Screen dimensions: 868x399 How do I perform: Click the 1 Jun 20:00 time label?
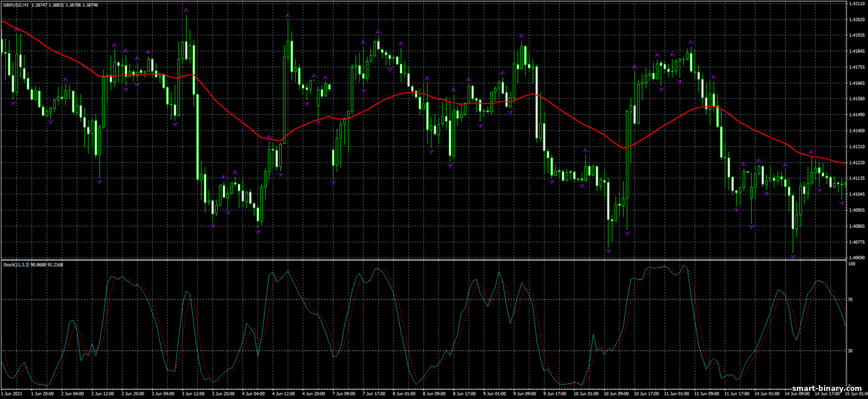(x=42, y=394)
